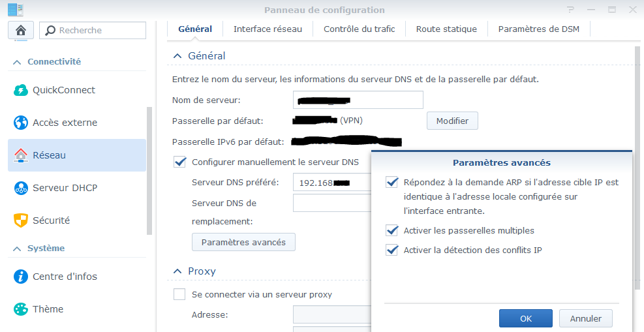The height and width of the screenshot is (332, 644).
Task: Toggle Activer la détection des conflits IP
Action: [392, 250]
